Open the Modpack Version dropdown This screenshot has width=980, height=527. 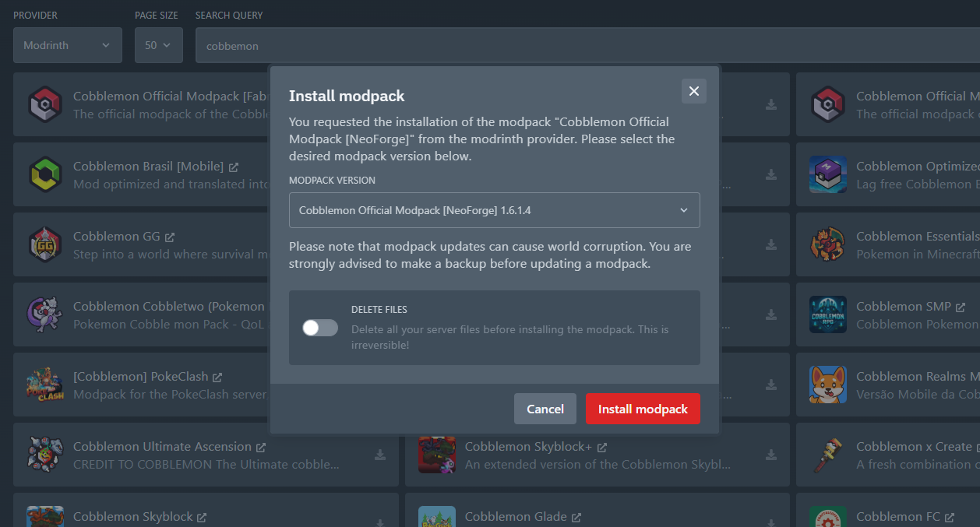click(494, 210)
